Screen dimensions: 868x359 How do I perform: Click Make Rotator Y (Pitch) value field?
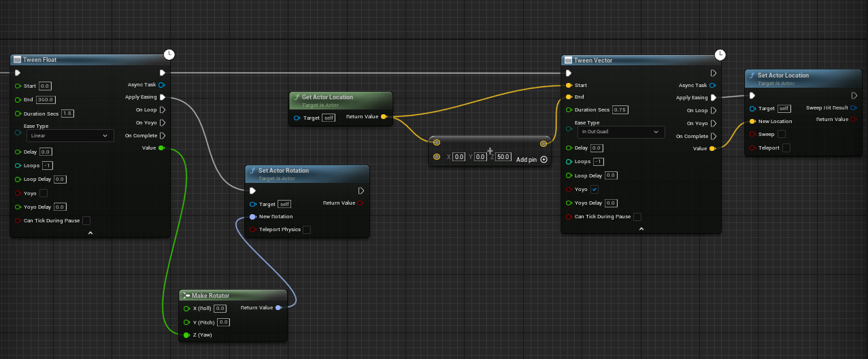point(223,322)
